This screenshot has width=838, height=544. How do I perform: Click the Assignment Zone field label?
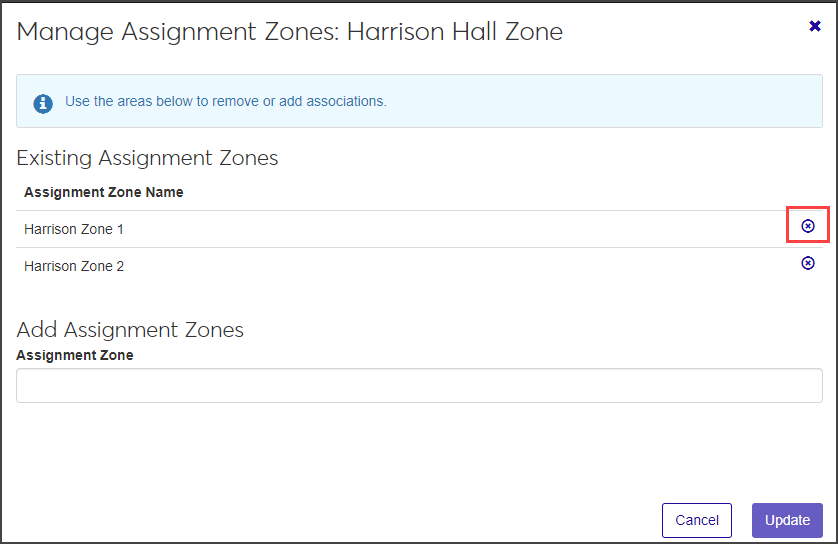pos(75,355)
